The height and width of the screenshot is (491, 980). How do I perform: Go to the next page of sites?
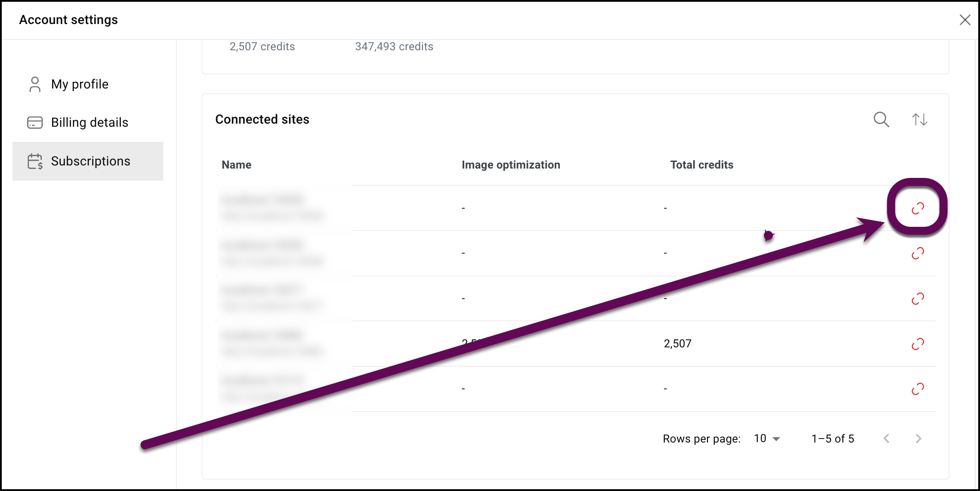(919, 439)
